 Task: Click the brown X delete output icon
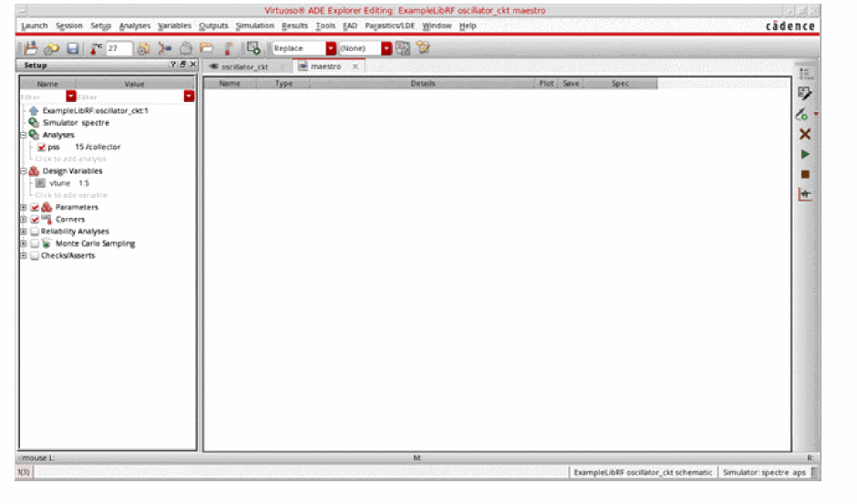pos(804,134)
